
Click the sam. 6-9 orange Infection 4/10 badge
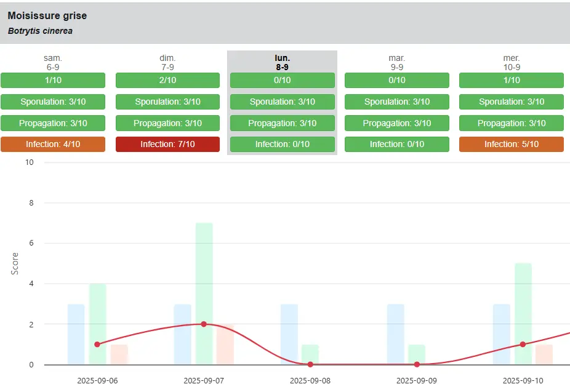(53, 145)
